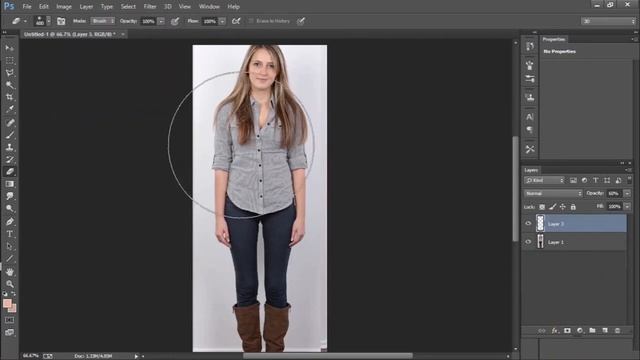Add layer style fx button
Image resolution: width=640 pixels, height=360 pixels.
pos(554,331)
